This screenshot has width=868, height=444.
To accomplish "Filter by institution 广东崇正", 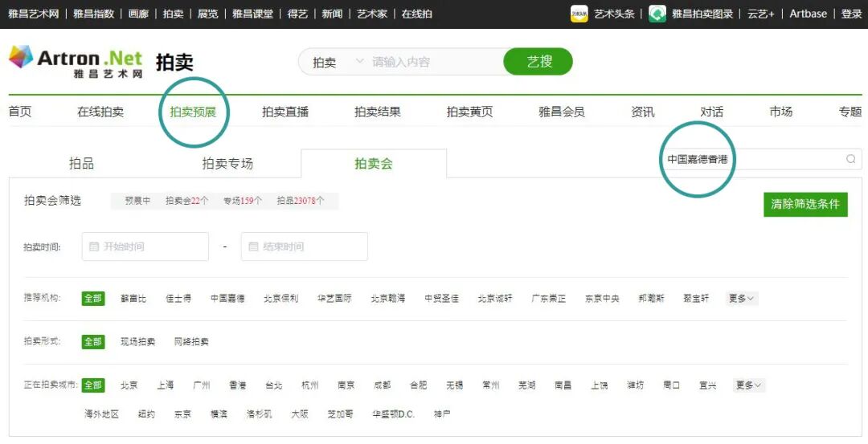I will coord(549,298).
